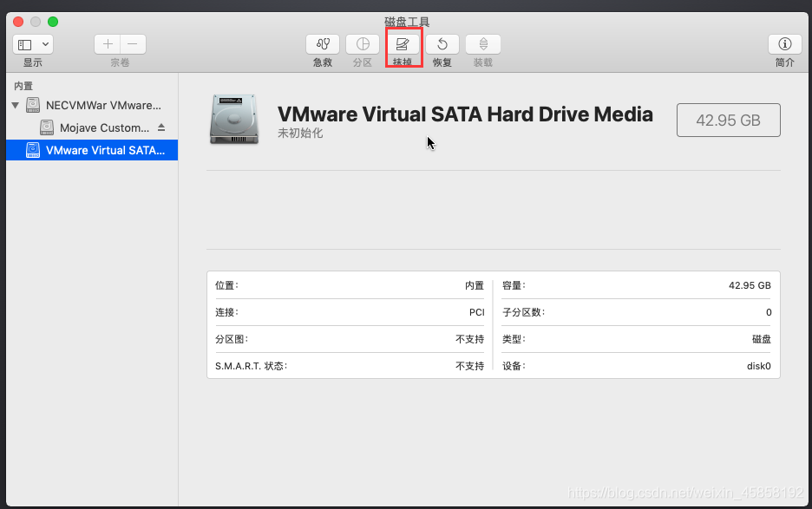Click the 位置 row value 内置
This screenshot has width=812, height=509.
(474, 285)
